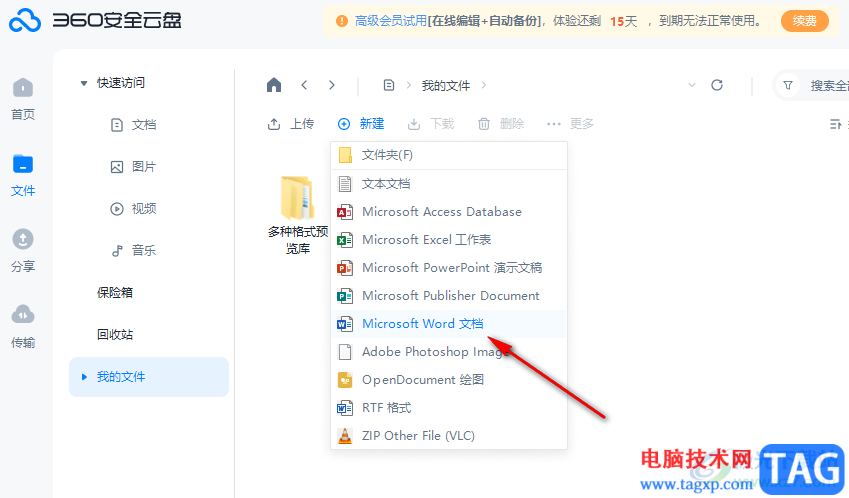This screenshot has width=849, height=498.
Task: Open 图片 in quick access
Action: pyautogui.click(x=133, y=167)
